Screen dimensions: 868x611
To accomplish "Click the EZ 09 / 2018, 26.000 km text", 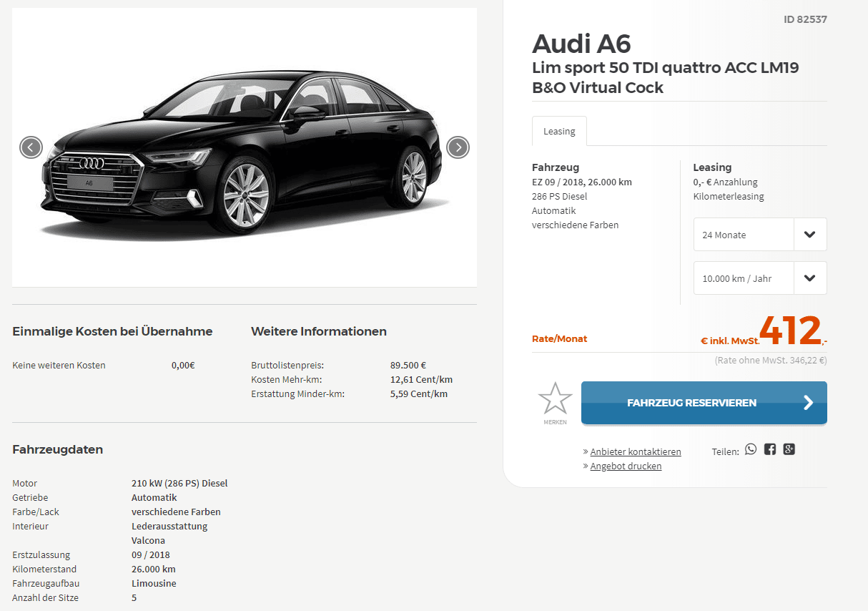I will point(582,182).
